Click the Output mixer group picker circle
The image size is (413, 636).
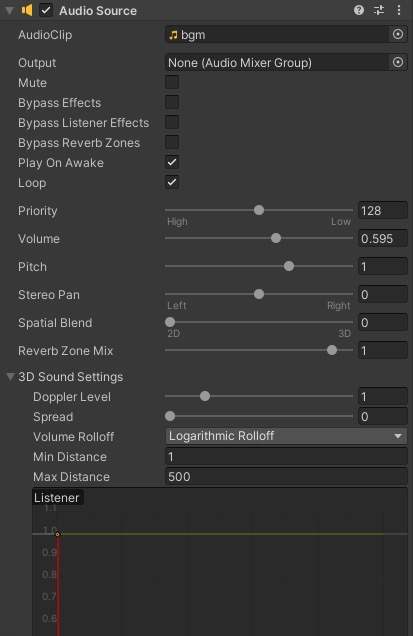398,62
